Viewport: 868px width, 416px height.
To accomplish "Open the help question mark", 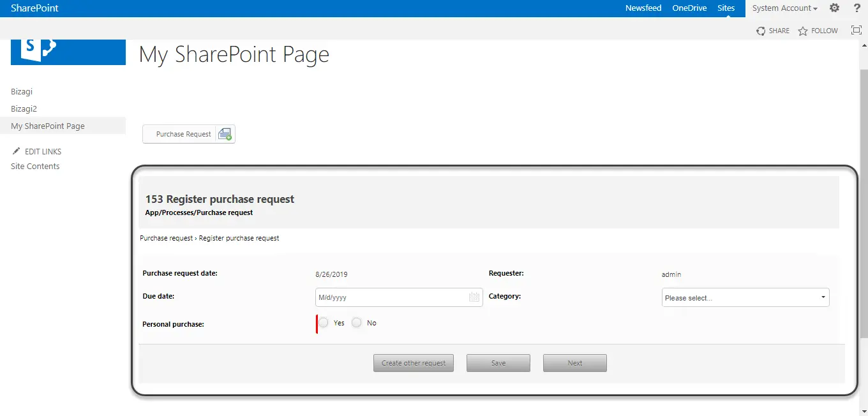I will pos(857,8).
